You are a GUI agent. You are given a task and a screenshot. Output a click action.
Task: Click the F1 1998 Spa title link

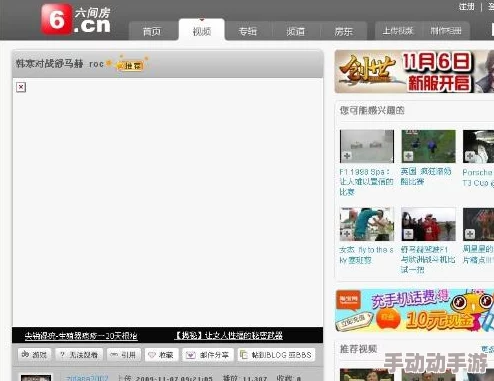(x=366, y=182)
